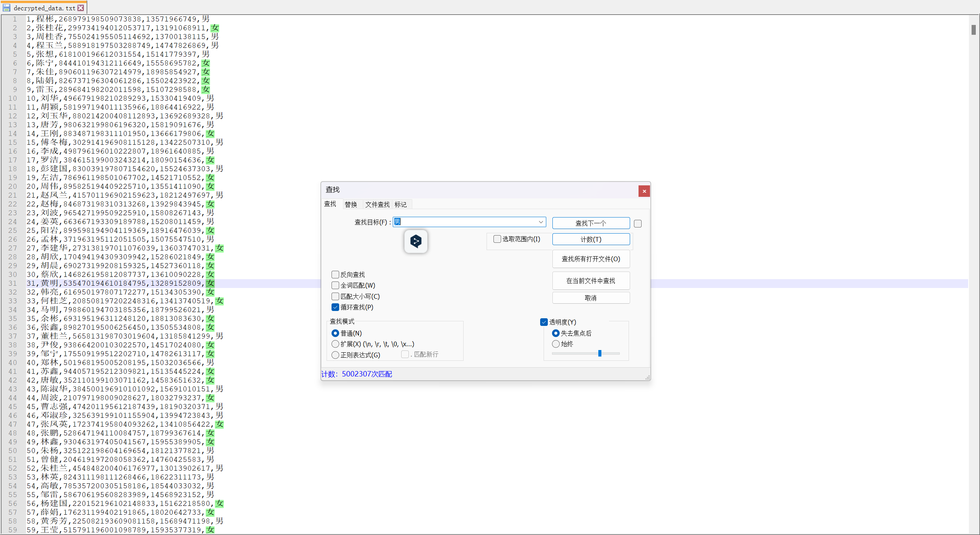The width and height of the screenshot is (980, 535).
Task: Click the vertical scrollbar thumb
Action: click(973, 29)
